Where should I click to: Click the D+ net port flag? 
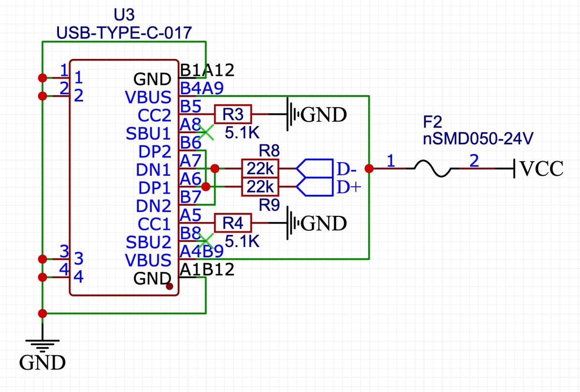pyautogui.click(x=315, y=187)
